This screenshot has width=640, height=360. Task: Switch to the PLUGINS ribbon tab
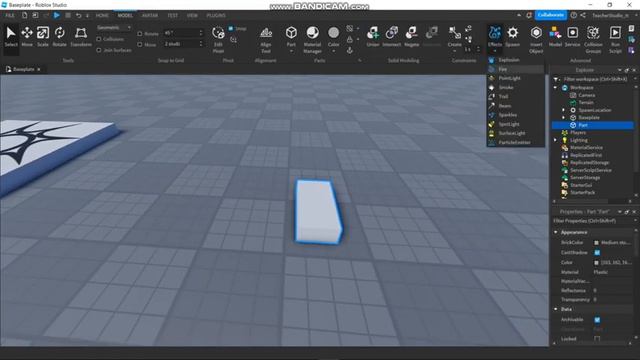[x=216, y=16]
